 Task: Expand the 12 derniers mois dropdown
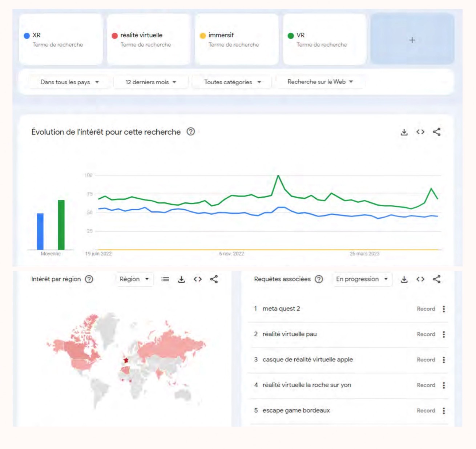click(151, 82)
